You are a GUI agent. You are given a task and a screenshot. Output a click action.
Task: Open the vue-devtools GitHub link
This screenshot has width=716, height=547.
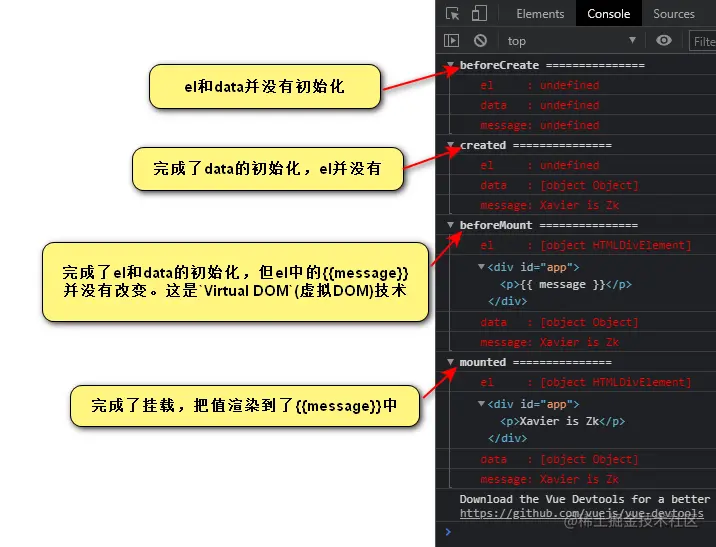point(581,513)
